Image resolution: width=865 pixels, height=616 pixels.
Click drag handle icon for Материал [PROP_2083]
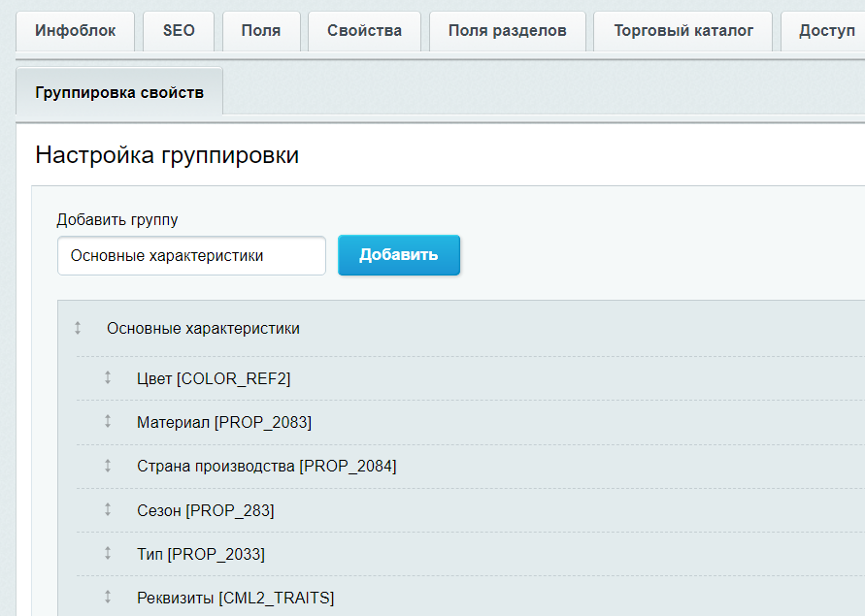tap(108, 422)
